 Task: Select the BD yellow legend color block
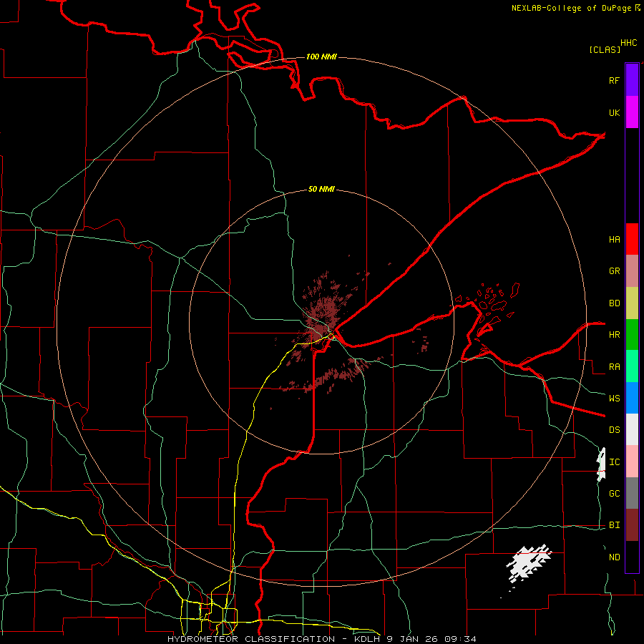[x=632, y=303]
